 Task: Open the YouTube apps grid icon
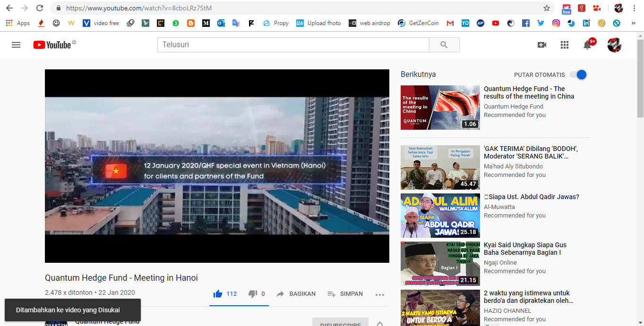coord(565,45)
